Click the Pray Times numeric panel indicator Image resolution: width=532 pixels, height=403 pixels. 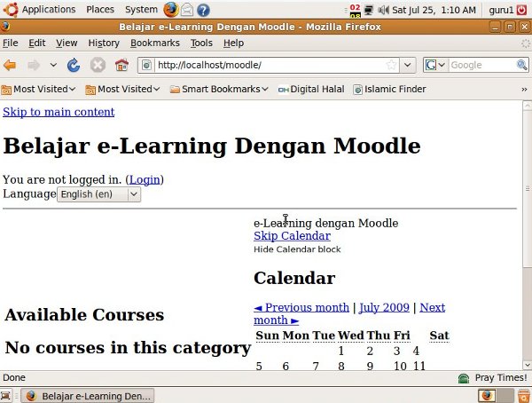click(x=355, y=11)
